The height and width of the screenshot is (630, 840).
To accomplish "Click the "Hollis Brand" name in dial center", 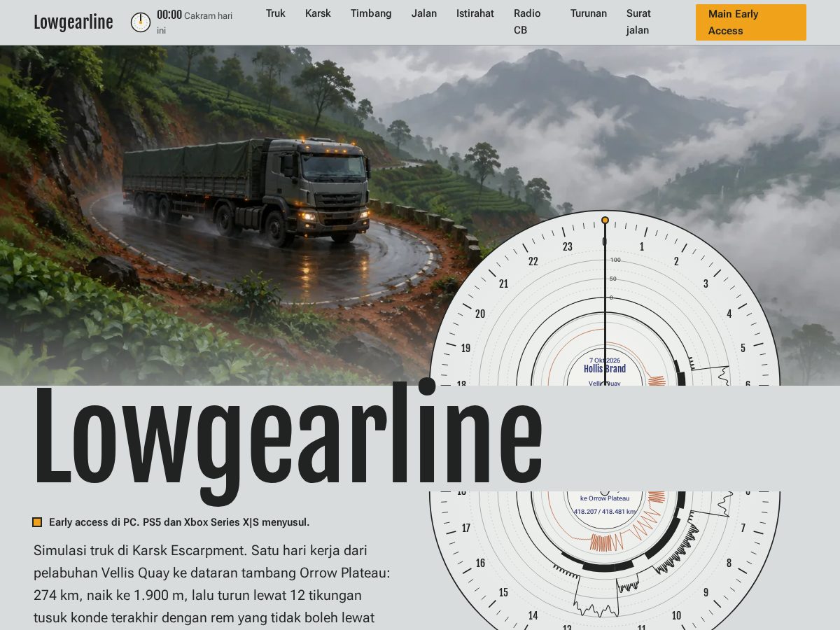I will (605, 369).
